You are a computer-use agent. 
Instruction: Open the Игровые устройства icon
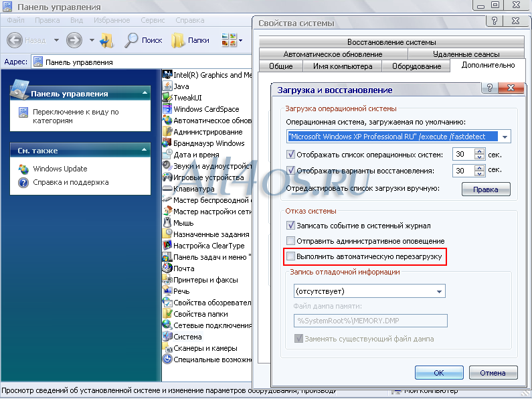167,177
